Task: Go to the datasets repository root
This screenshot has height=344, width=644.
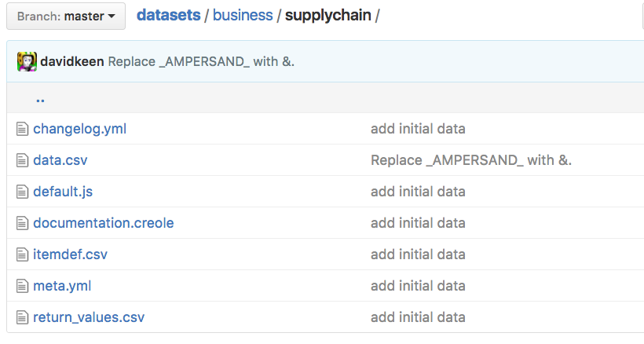Action: [x=168, y=15]
